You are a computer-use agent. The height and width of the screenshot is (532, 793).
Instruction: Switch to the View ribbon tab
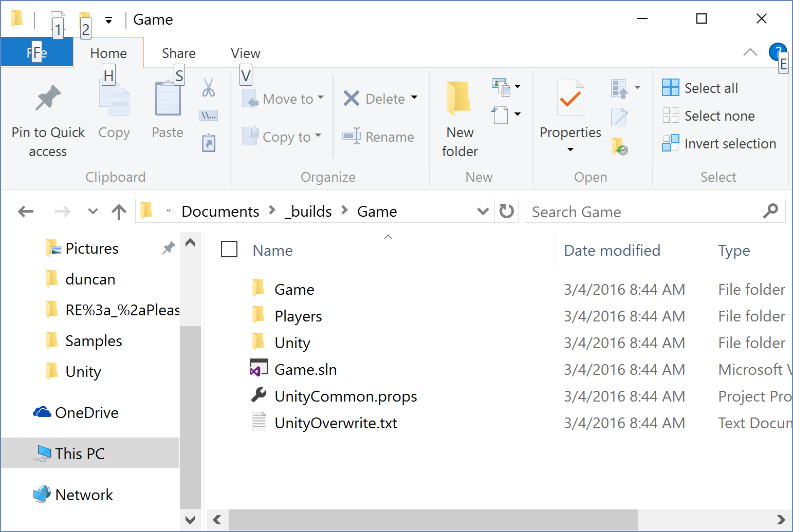pos(246,53)
